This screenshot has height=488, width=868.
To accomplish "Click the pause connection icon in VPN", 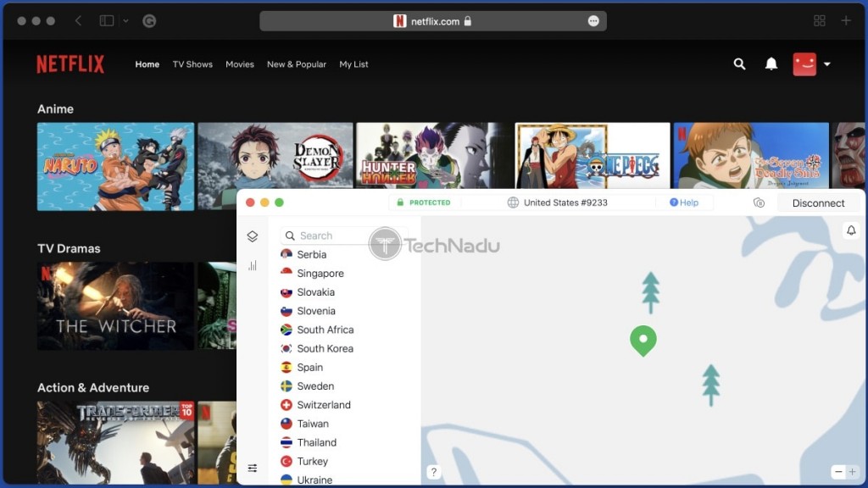I will point(759,203).
